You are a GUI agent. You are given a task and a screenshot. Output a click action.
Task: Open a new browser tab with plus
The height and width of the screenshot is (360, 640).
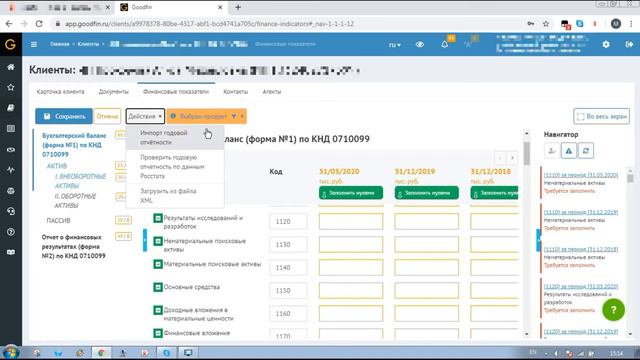tap(238, 7)
